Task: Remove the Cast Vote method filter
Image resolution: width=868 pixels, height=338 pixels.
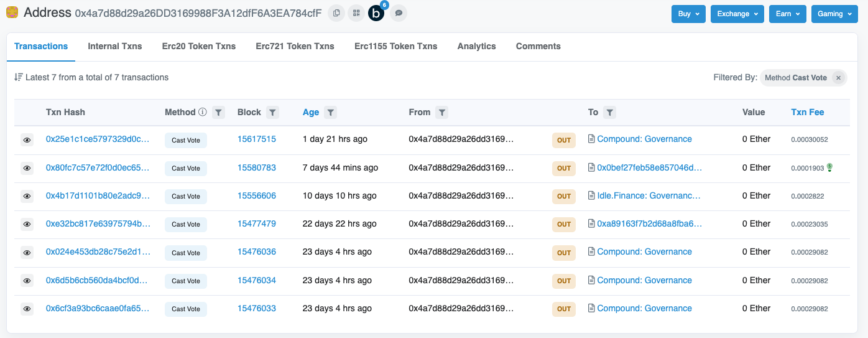Action: click(838, 78)
